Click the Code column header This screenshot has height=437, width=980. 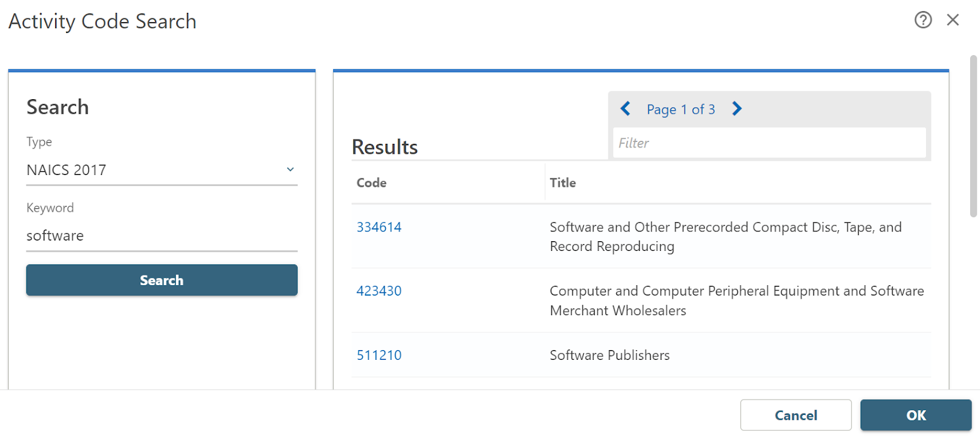click(x=372, y=183)
